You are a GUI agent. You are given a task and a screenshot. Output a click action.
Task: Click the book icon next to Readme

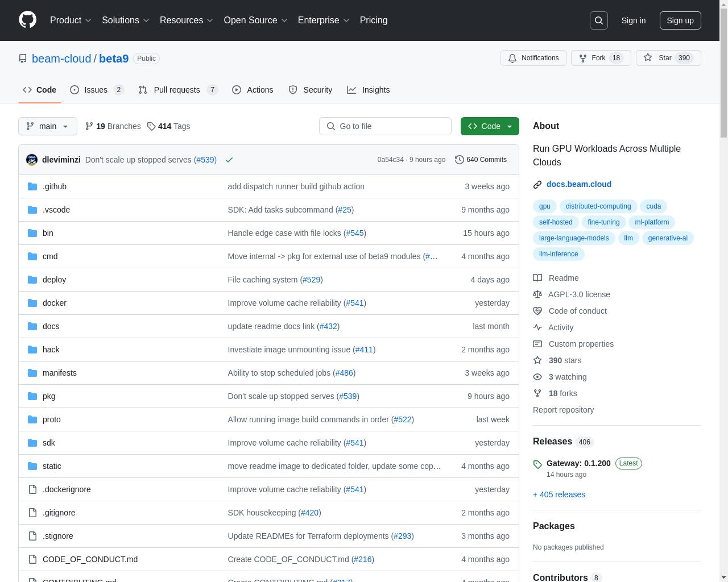pyautogui.click(x=537, y=278)
